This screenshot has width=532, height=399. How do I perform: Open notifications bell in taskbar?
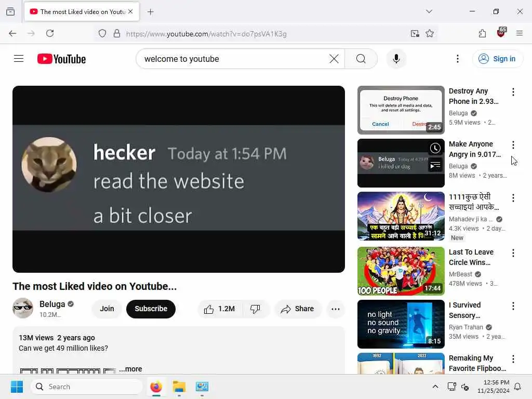[x=517, y=387]
